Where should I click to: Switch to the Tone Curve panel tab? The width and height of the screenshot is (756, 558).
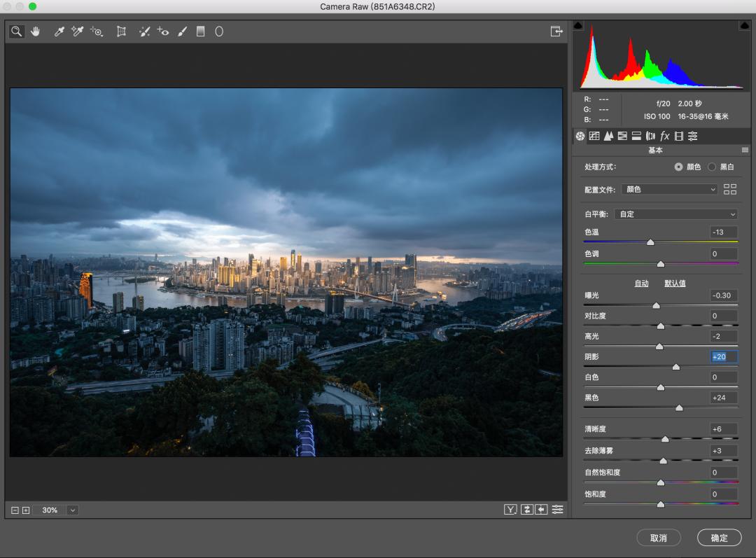click(594, 136)
